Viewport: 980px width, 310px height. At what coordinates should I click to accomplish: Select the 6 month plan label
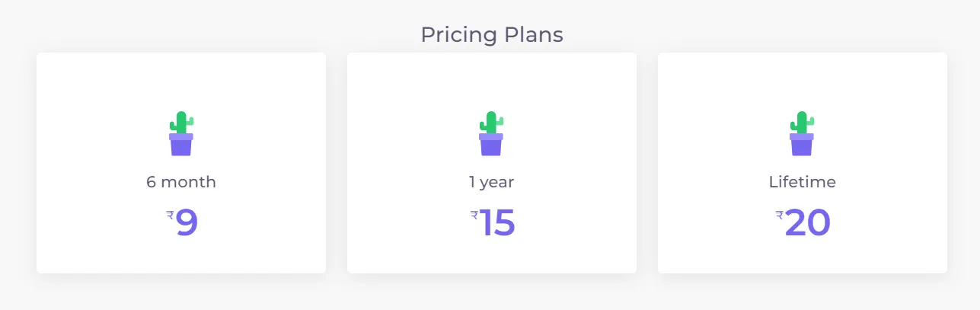(181, 183)
